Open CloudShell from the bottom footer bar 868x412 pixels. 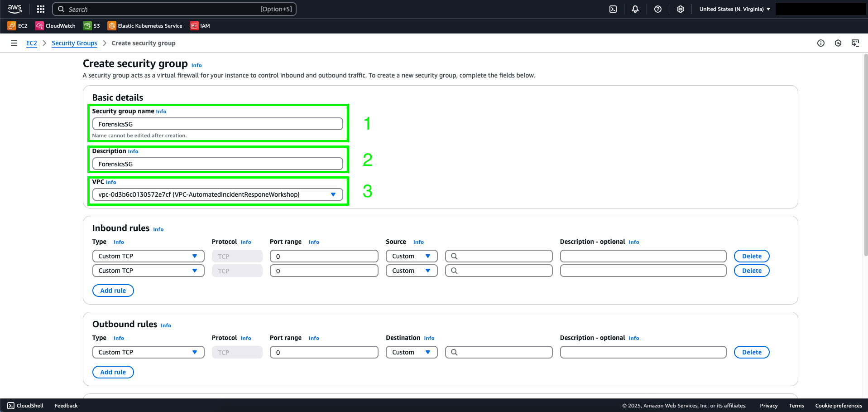[25, 406]
